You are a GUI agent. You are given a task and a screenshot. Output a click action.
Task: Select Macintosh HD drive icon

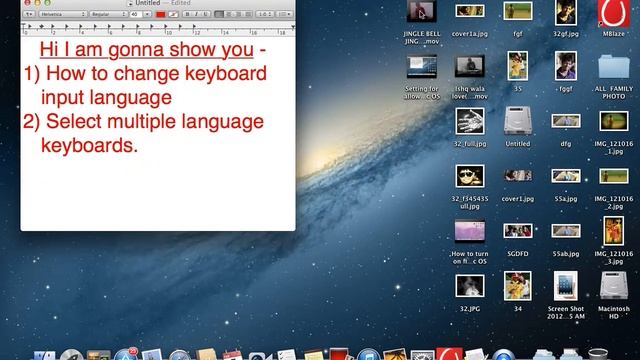tap(613, 296)
